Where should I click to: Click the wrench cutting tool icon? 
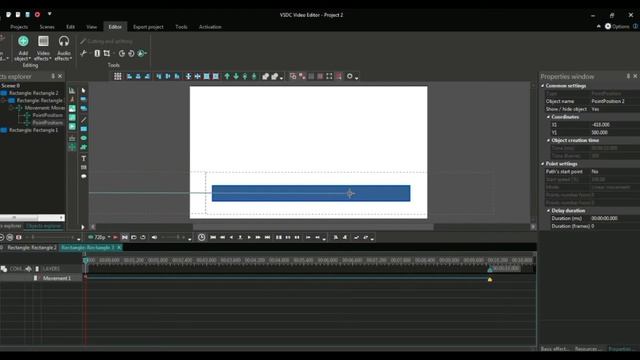click(x=84, y=53)
